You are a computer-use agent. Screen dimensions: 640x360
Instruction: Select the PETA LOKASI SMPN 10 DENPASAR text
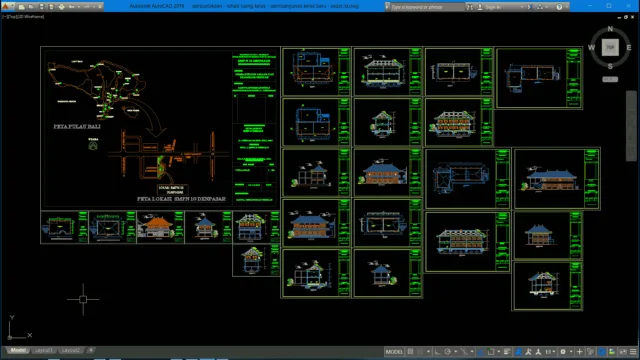click(181, 199)
